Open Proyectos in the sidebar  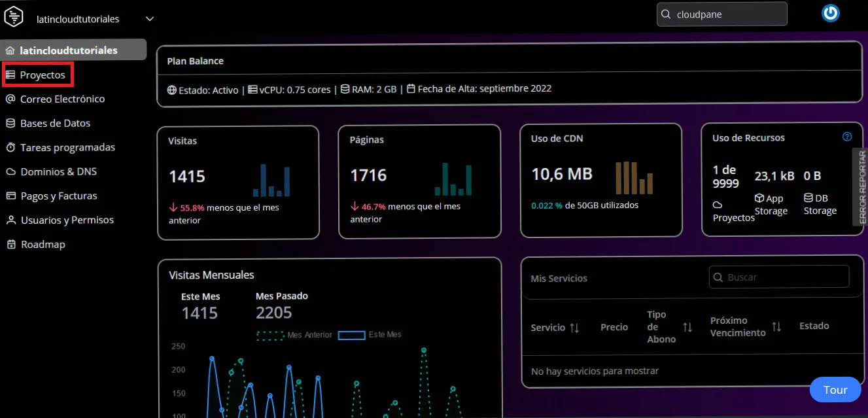pyautogui.click(x=43, y=75)
